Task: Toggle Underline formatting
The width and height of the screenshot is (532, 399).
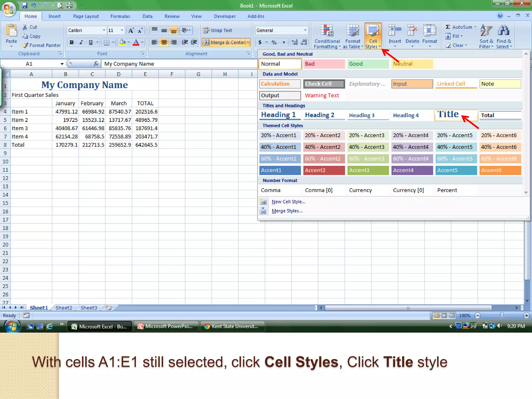Action: (90, 42)
